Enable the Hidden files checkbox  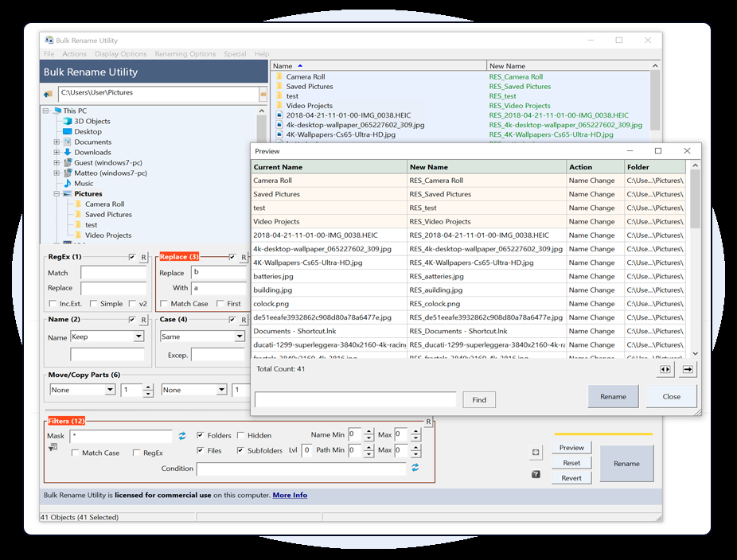tap(240, 435)
